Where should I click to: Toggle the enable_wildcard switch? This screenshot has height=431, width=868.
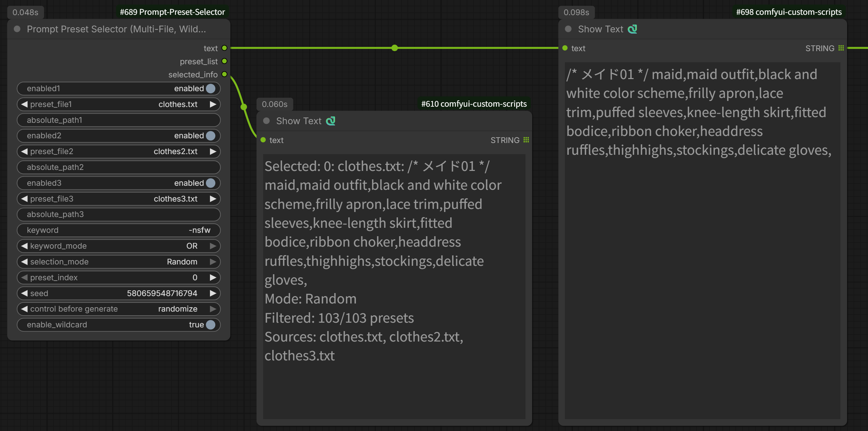(x=211, y=325)
